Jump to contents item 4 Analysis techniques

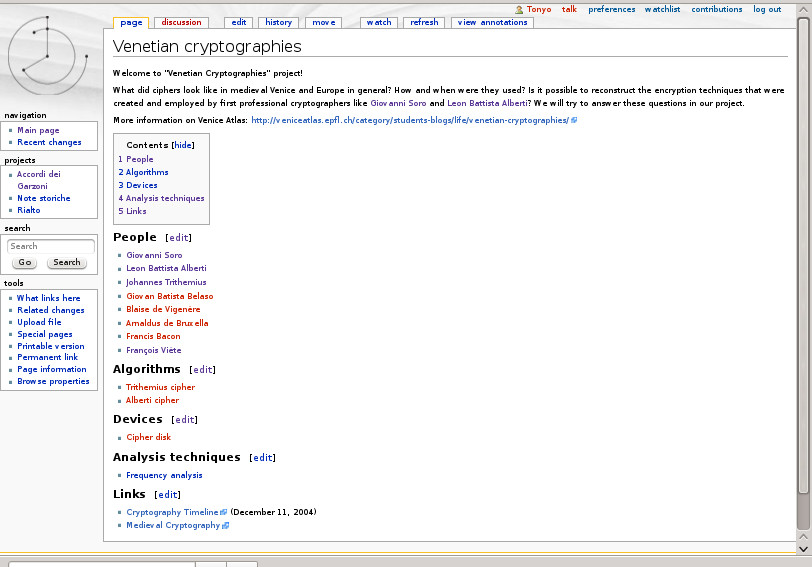[161, 198]
